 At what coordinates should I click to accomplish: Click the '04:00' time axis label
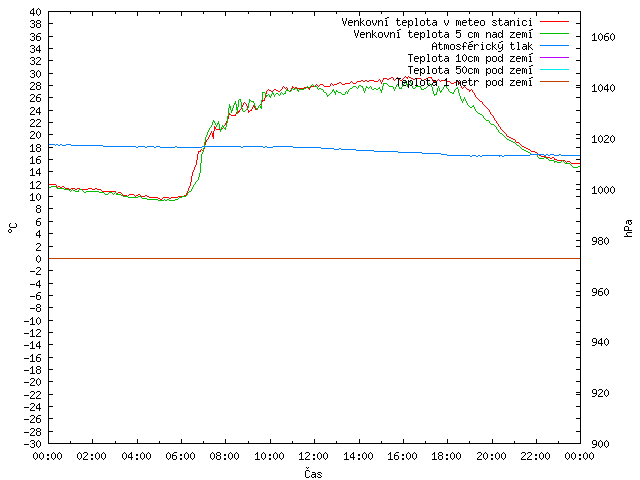(x=136, y=456)
